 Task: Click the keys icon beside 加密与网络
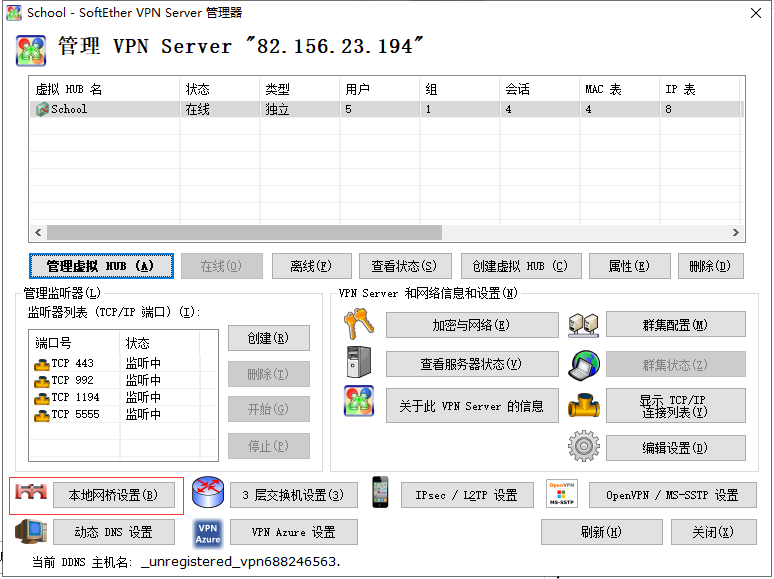pos(358,324)
